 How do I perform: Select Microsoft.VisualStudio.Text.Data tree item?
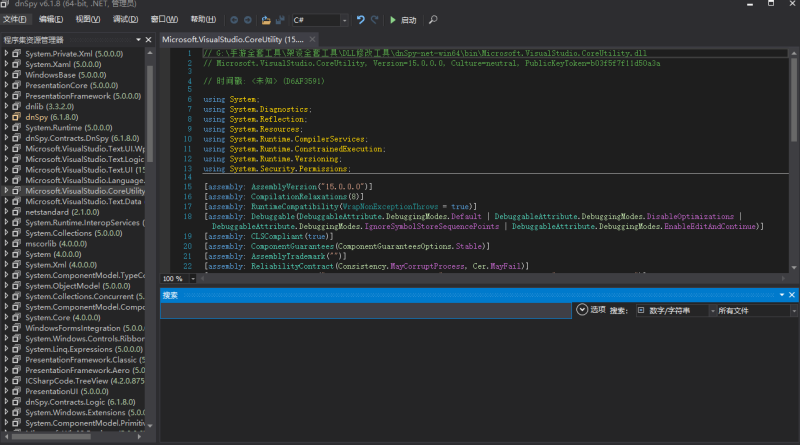coord(83,201)
